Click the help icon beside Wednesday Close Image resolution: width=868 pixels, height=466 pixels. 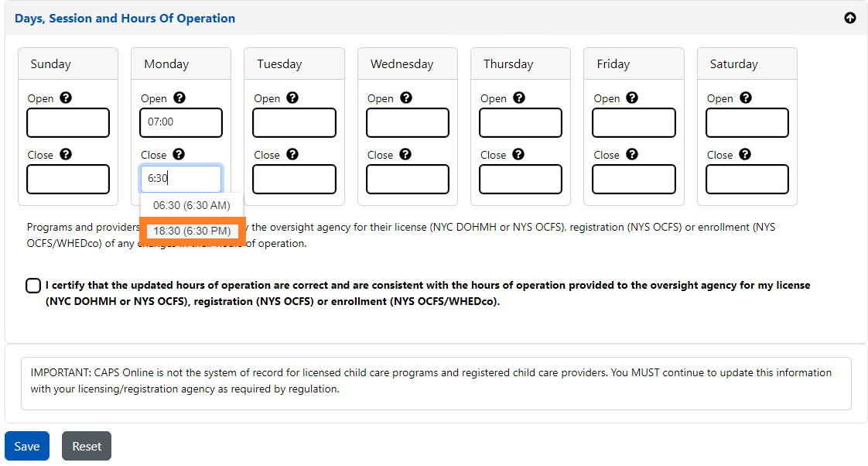click(405, 155)
